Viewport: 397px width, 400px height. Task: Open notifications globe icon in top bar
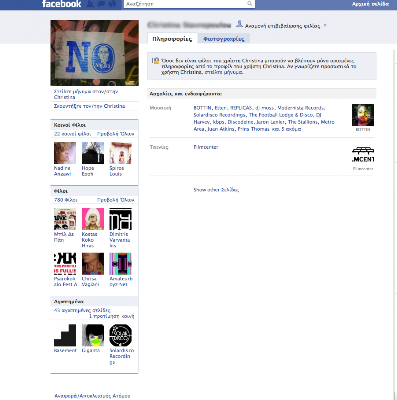pyautogui.click(x=113, y=4)
